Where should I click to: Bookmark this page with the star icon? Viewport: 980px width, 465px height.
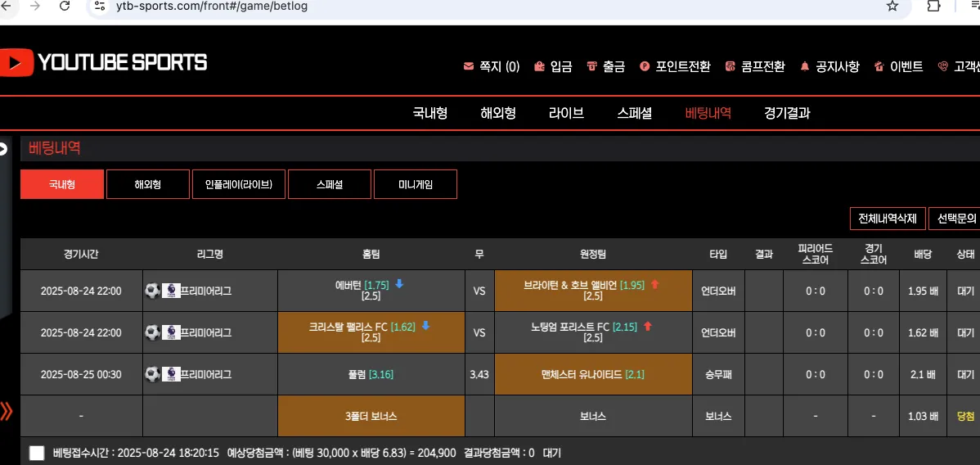coord(892,7)
